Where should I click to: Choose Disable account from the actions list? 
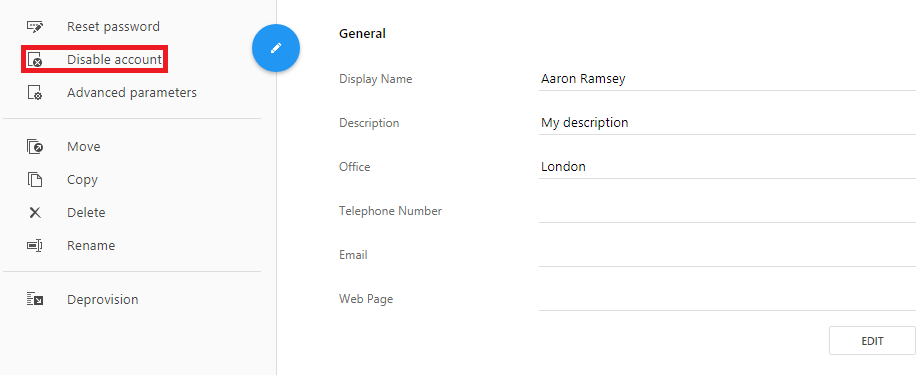[x=114, y=59]
